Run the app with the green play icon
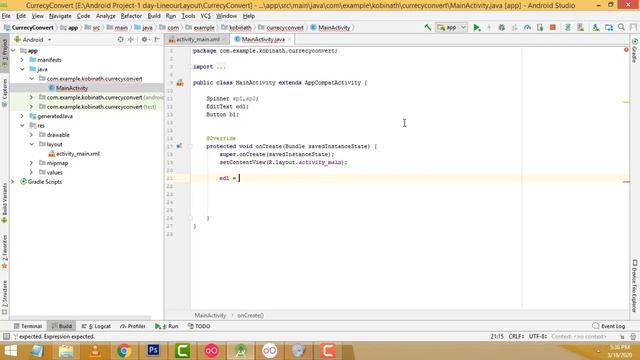Image resolution: width=640 pixels, height=360 pixels. (476, 27)
